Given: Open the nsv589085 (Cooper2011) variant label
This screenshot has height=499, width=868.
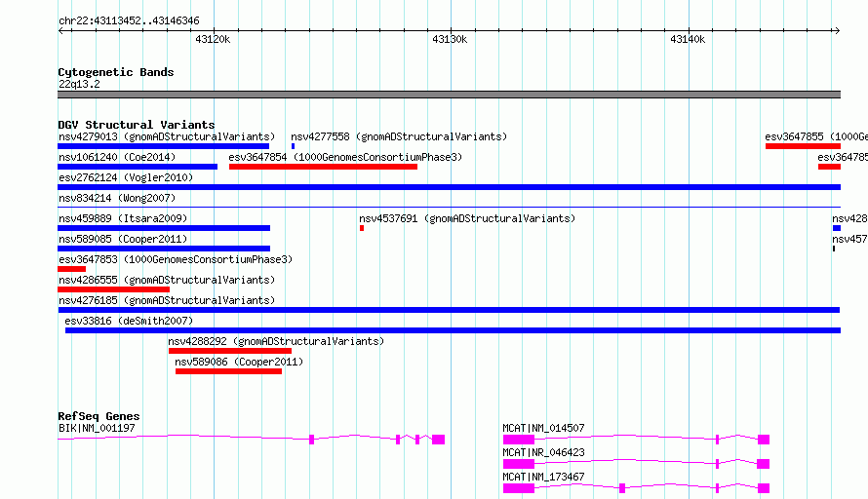Looking at the screenshot, I should tap(123, 239).
